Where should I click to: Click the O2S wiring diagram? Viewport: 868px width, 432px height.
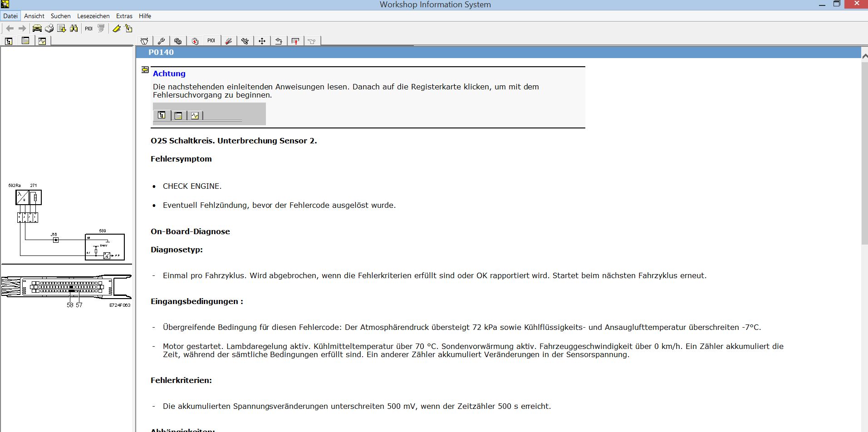66,222
